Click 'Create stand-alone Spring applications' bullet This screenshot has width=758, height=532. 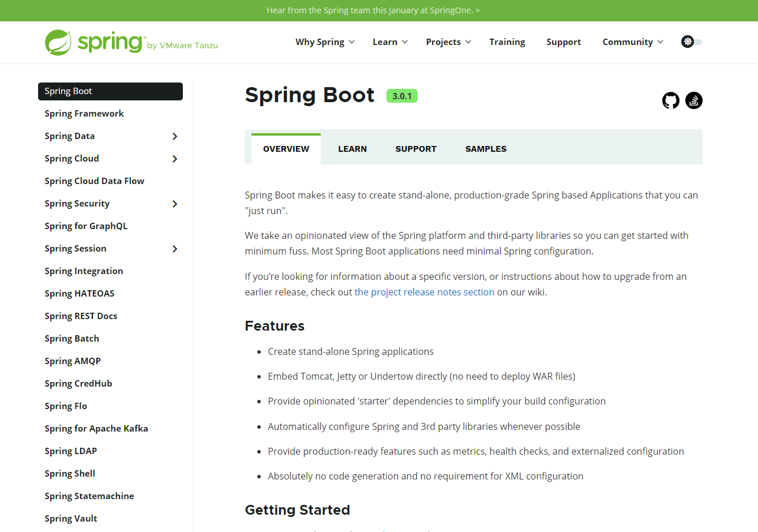[351, 351]
